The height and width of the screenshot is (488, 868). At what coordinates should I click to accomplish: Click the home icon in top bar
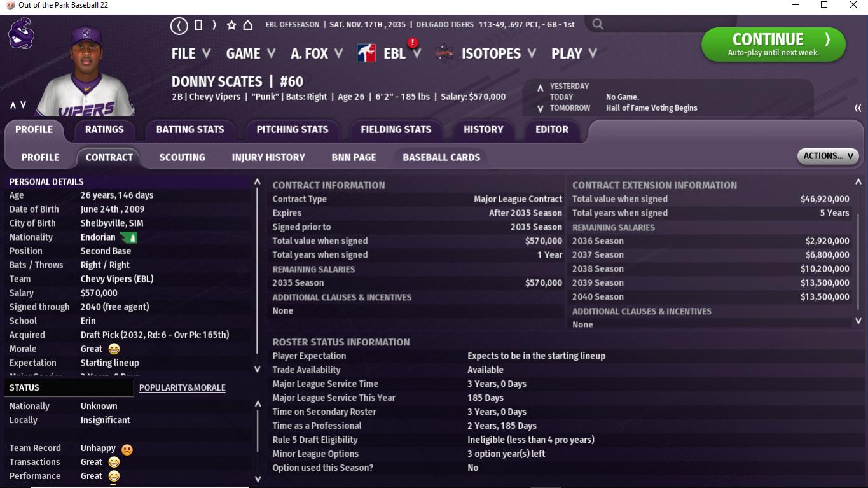(x=248, y=25)
